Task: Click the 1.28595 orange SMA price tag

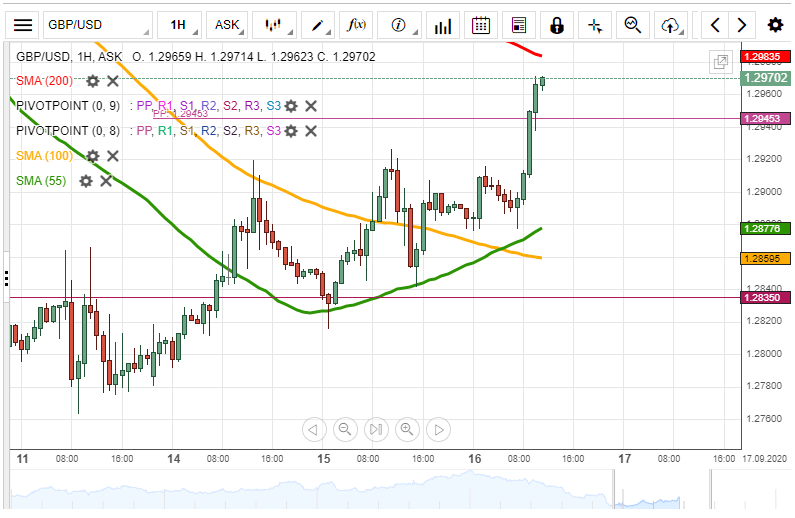Action: [x=765, y=258]
